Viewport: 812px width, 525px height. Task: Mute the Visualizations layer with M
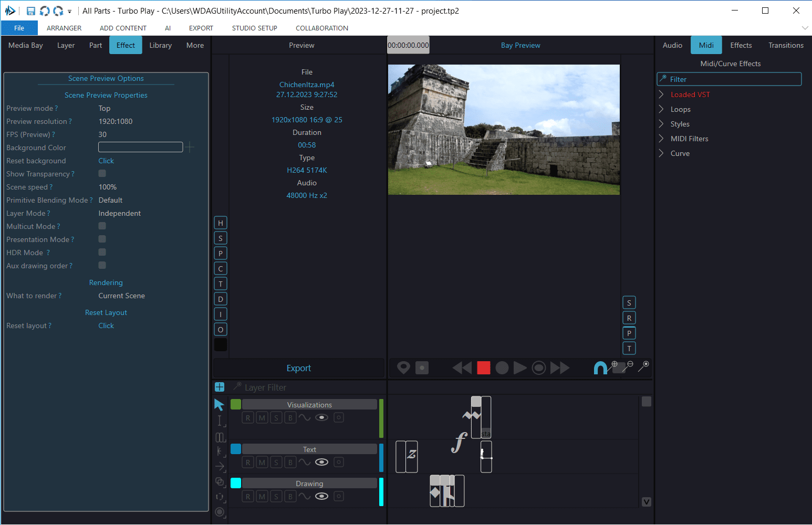pos(262,417)
